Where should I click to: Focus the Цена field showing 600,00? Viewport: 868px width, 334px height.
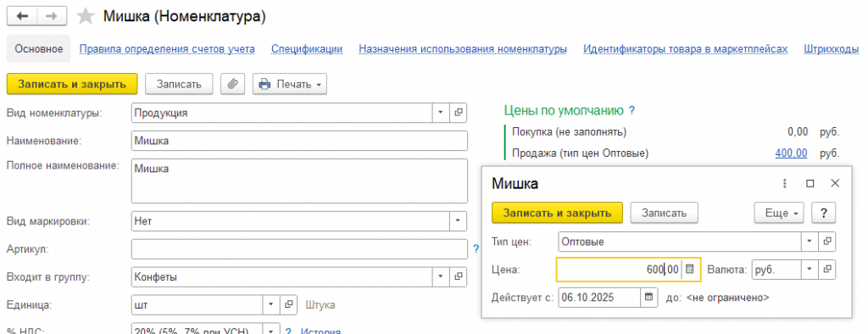[x=620, y=270]
